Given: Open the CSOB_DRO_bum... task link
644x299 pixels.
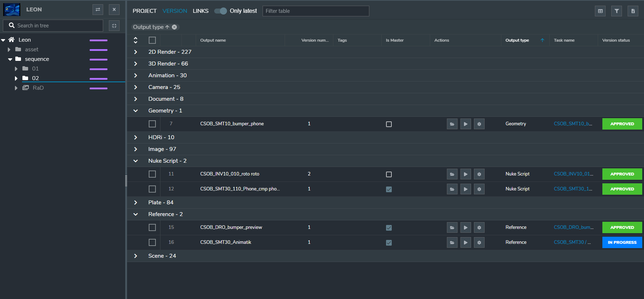Looking at the screenshot, I should click(x=574, y=227).
